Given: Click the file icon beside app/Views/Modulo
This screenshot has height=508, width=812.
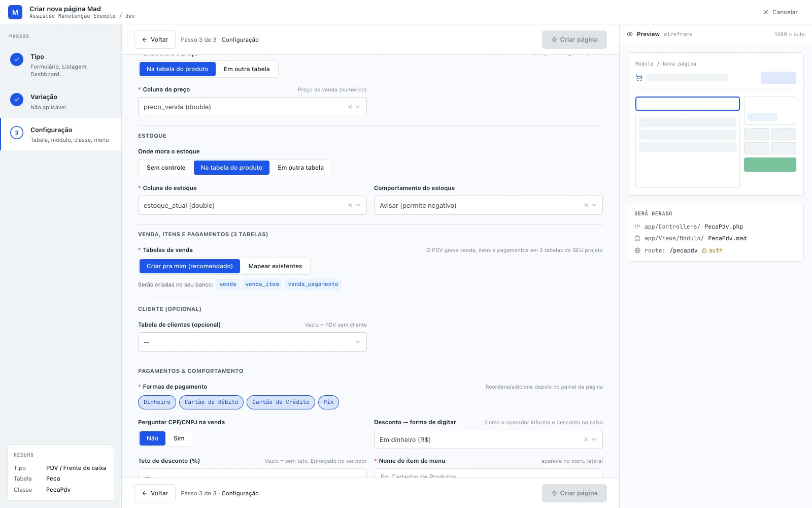Looking at the screenshot, I should pos(637,238).
